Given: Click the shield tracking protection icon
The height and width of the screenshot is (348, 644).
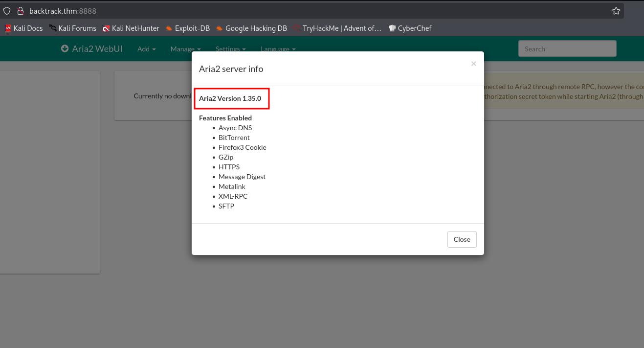Looking at the screenshot, I should [7, 11].
